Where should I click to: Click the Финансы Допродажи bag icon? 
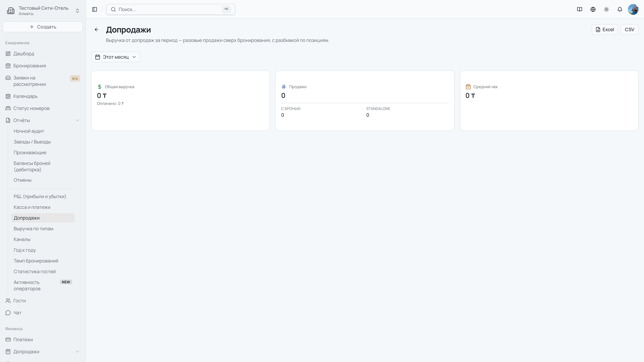(x=8, y=352)
